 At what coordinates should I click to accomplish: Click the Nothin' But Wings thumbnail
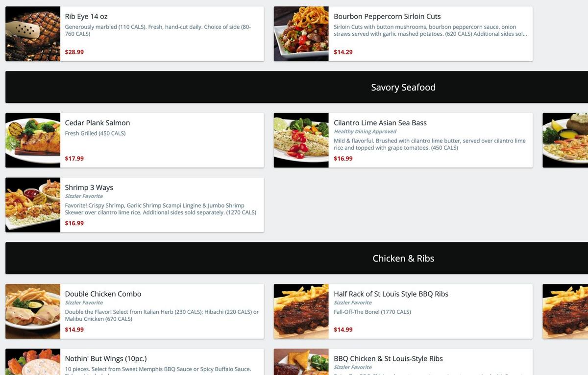click(33, 362)
